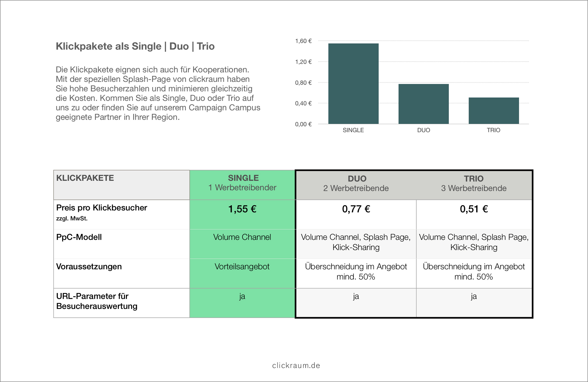Image resolution: width=588 pixels, height=382 pixels.
Task: Click the TRIO column PpC-Modell cell
Action: tap(474, 244)
